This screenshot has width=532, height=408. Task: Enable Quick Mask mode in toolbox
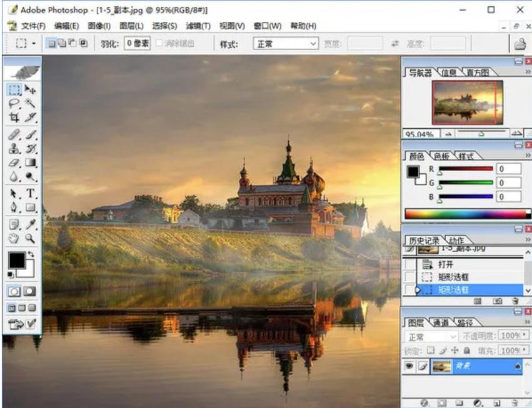(29, 291)
